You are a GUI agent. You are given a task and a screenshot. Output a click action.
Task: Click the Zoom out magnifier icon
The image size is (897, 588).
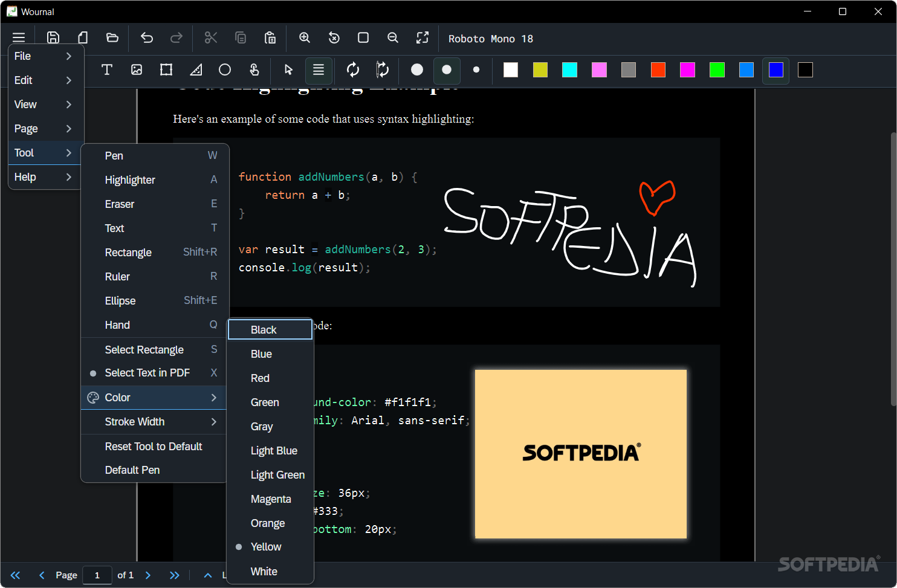point(393,38)
